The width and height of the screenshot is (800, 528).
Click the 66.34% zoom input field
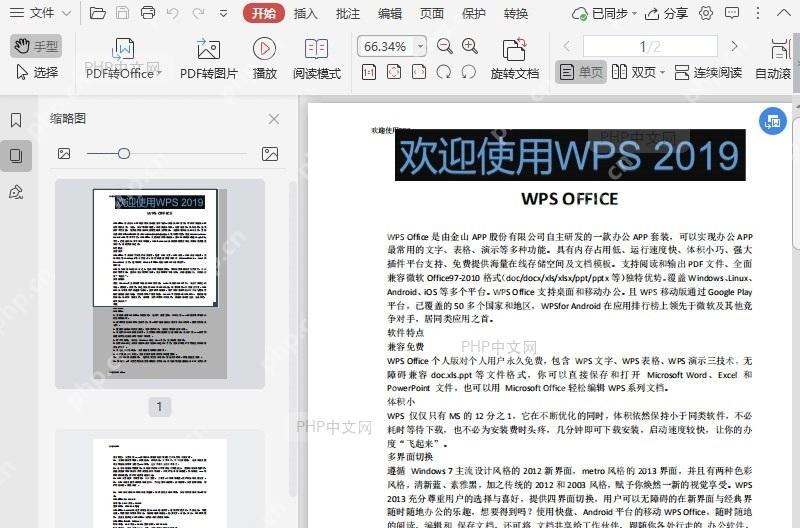pyautogui.click(x=386, y=46)
